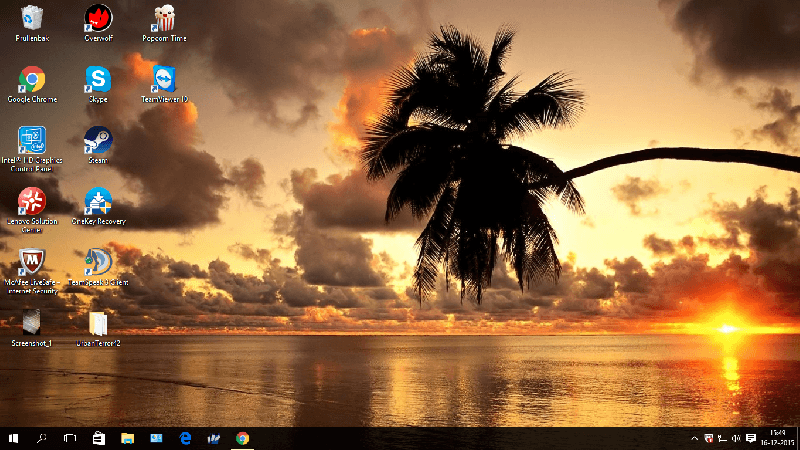The image size is (800, 450).
Task: Select the Google Chrome desktop shortcut
Action: pos(32,79)
